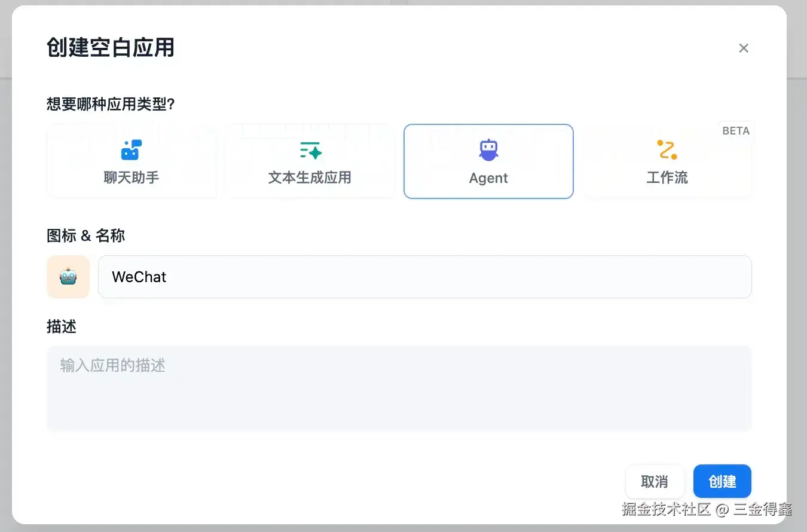Open the robot emoji app icon picker
This screenshot has width=807, height=532.
click(x=68, y=277)
